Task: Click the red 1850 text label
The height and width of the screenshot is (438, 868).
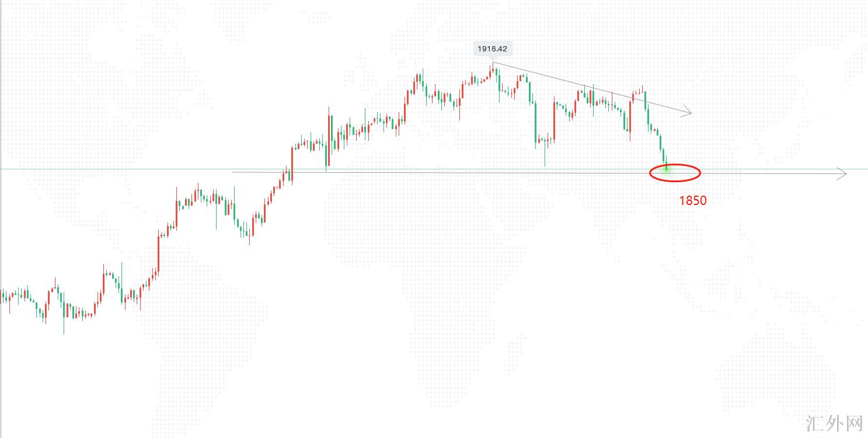Action: pos(692,201)
